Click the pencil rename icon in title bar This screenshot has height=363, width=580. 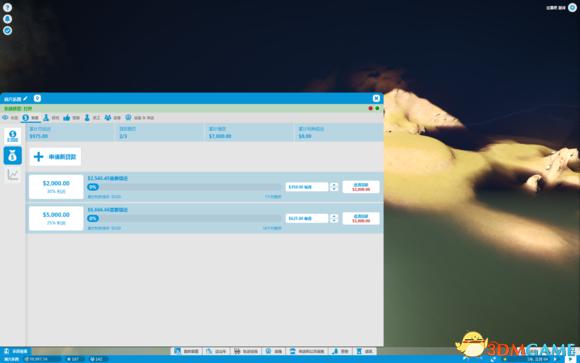(x=25, y=99)
